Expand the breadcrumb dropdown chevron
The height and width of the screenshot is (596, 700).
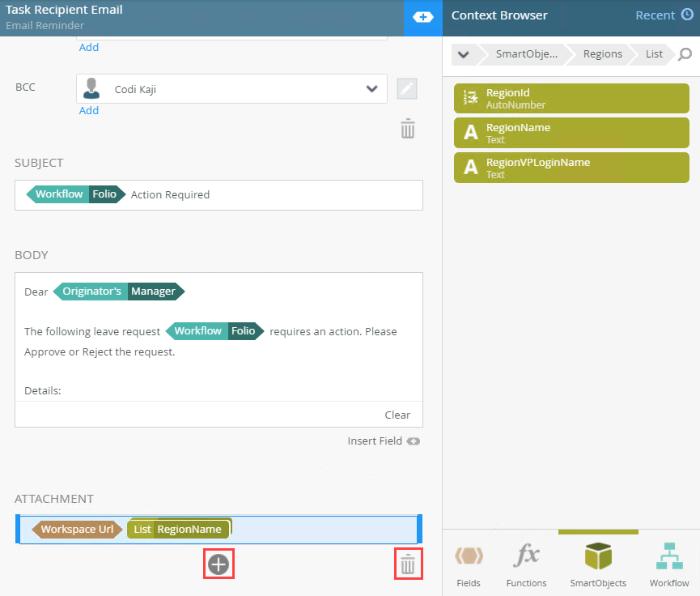464,54
